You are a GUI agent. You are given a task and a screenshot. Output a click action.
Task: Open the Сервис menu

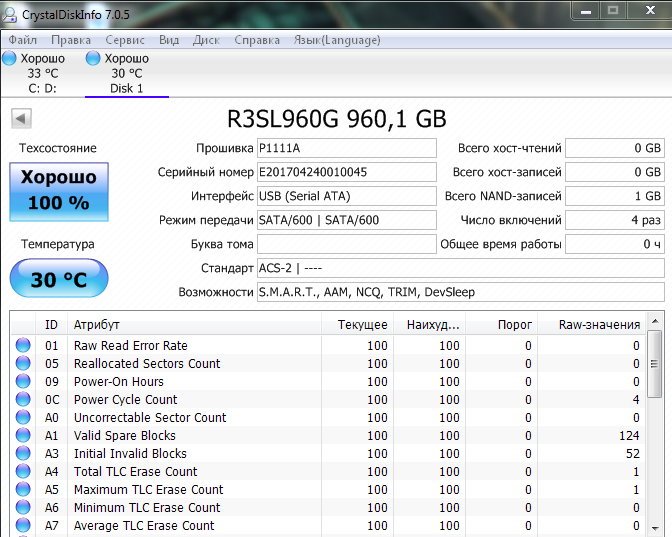125,40
